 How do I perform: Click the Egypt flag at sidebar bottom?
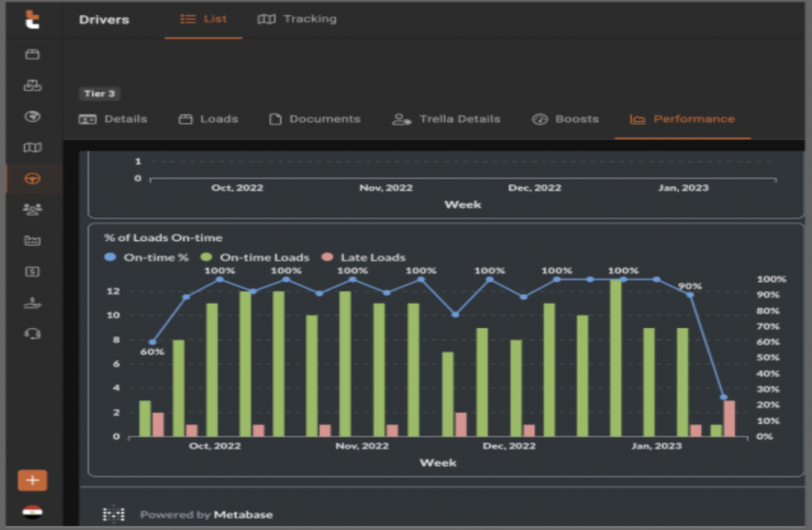[x=32, y=513]
